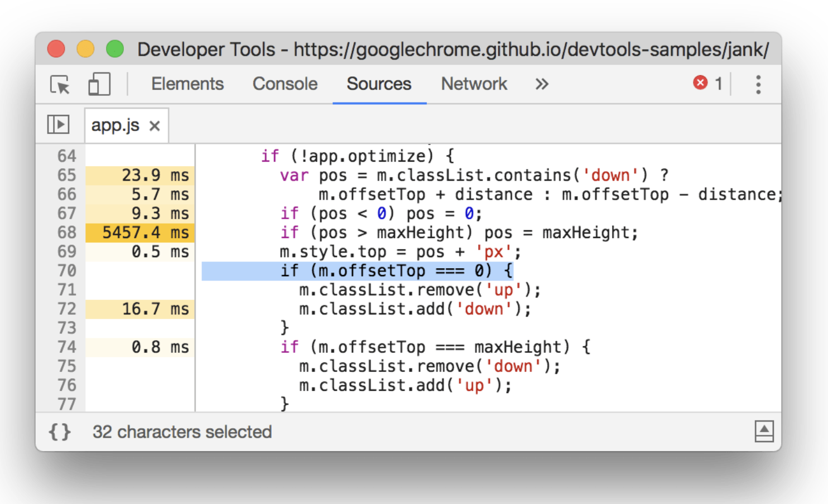This screenshot has width=828, height=504.
Task: Click the if (pos < 0) pos = 0 line
Action: pos(381,214)
